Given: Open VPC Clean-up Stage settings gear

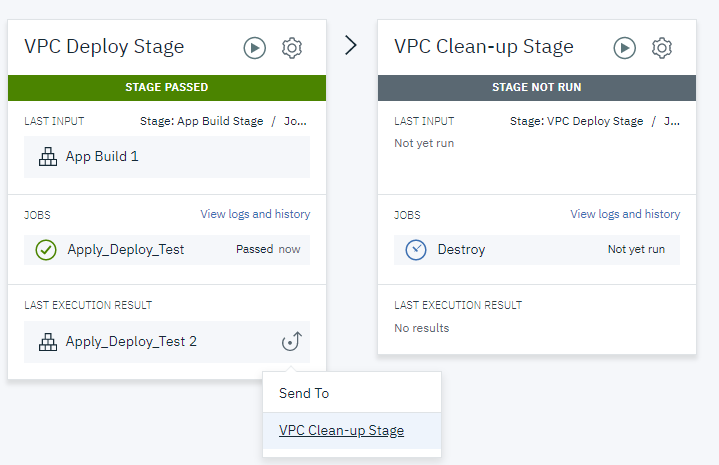Looking at the screenshot, I should [662, 47].
